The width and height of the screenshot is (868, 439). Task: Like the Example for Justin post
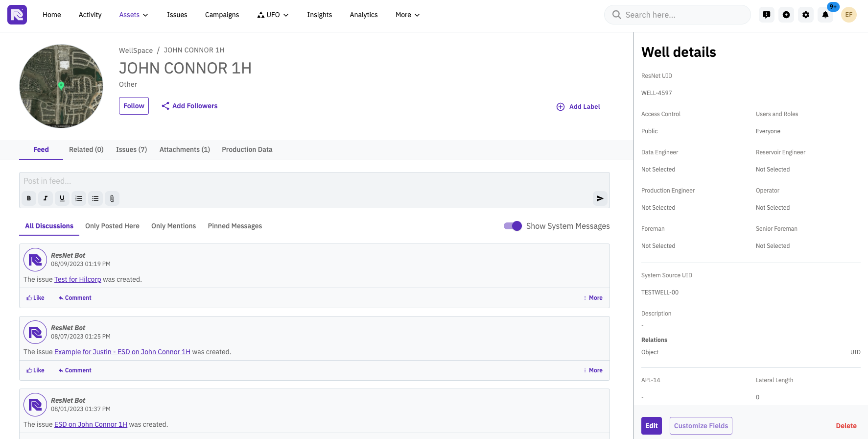click(x=35, y=370)
